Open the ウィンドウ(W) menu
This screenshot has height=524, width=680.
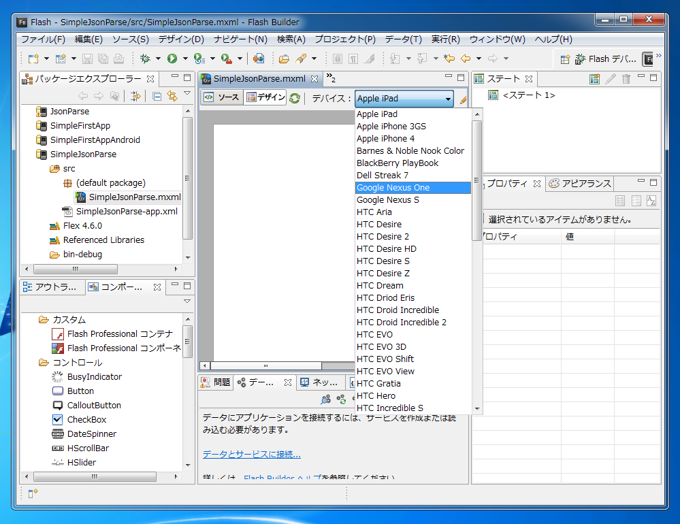click(497, 39)
